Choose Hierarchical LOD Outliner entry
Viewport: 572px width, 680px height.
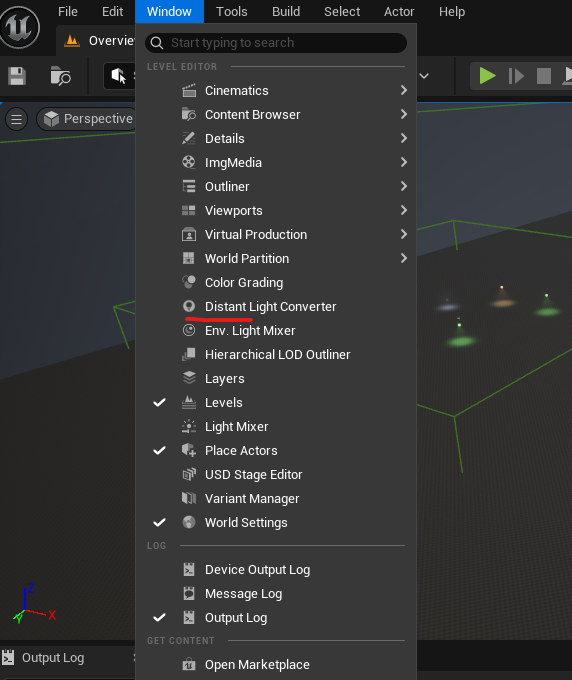coord(276,354)
